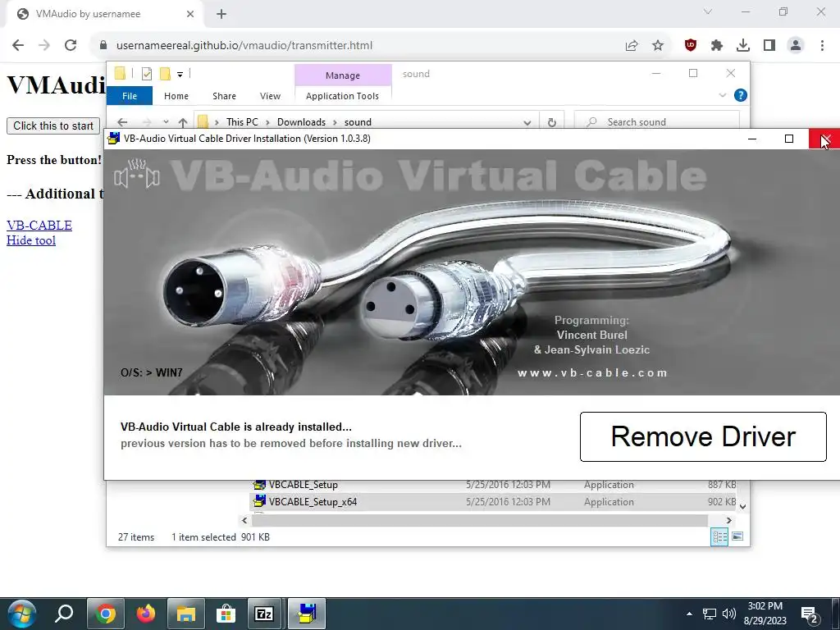Expand the address bar history dropdown
The height and width of the screenshot is (630, 840).
(x=527, y=122)
